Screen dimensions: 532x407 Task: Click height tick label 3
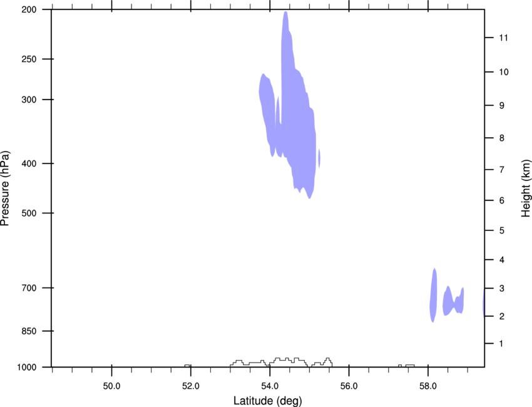coord(502,289)
